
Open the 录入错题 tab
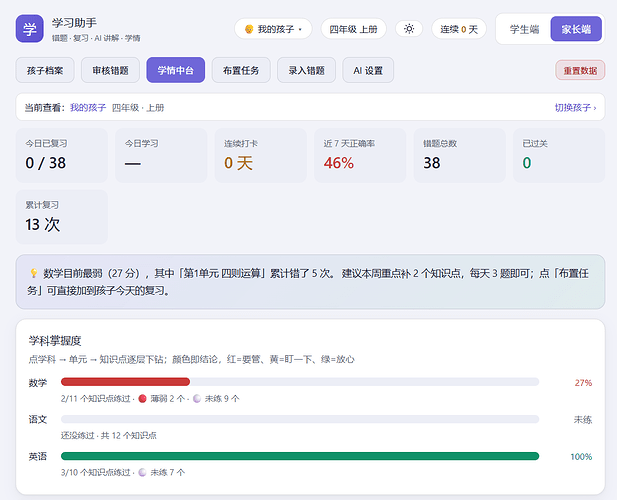[306, 70]
